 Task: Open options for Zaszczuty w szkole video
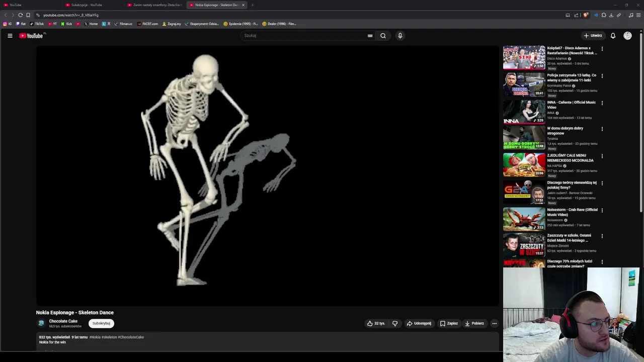[x=602, y=236]
